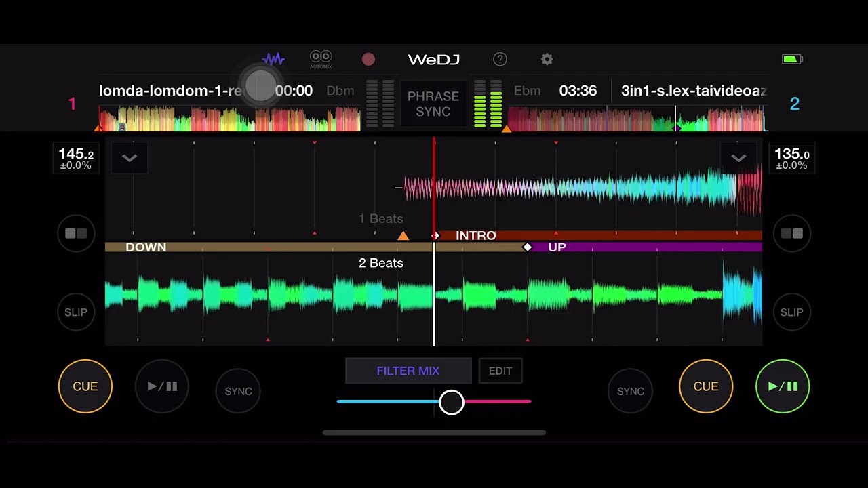Play or pause deck 1

coord(162,386)
